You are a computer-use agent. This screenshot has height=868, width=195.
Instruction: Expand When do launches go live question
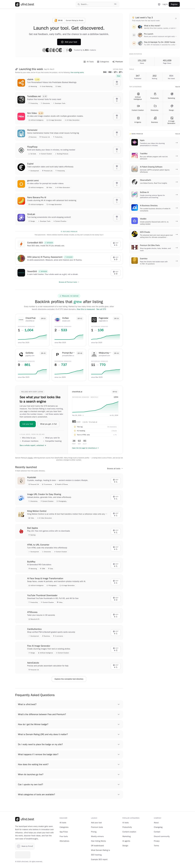point(69,774)
